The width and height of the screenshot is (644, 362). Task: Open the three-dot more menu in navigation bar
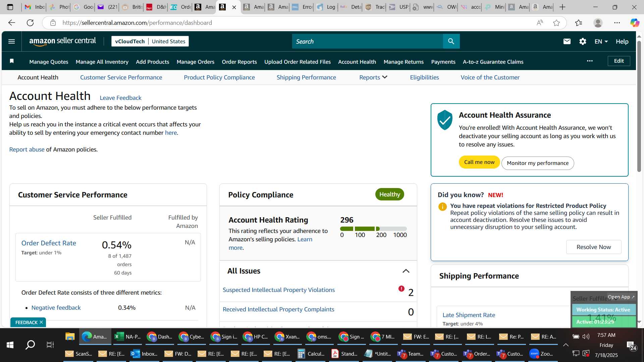coord(590,61)
